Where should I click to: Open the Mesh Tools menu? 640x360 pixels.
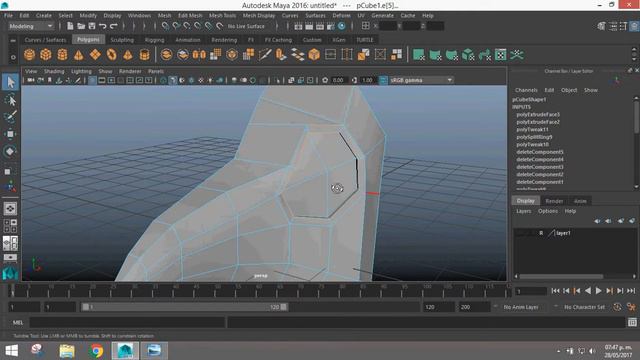pyautogui.click(x=222, y=16)
